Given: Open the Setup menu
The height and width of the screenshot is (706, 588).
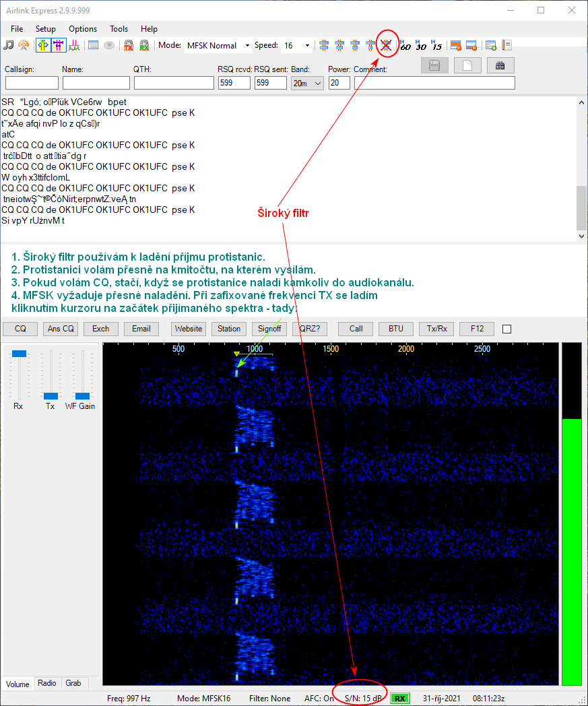Looking at the screenshot, I should [x=46, y=29].
